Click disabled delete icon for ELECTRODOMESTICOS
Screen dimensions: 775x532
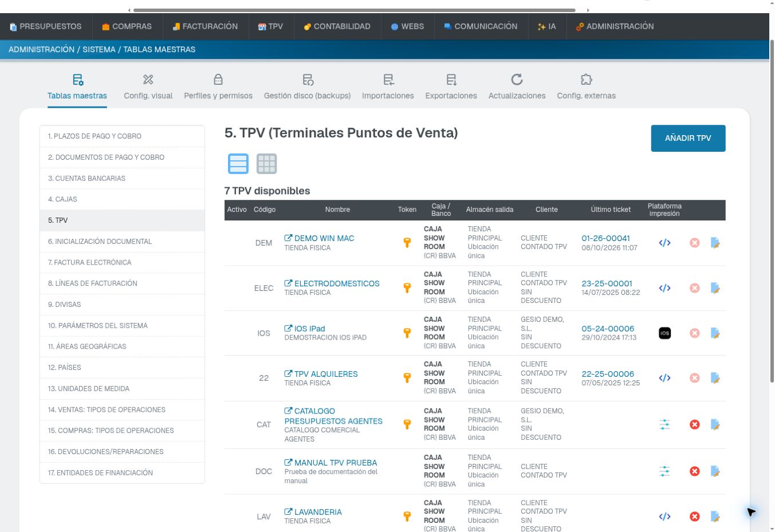pos(695,288)
